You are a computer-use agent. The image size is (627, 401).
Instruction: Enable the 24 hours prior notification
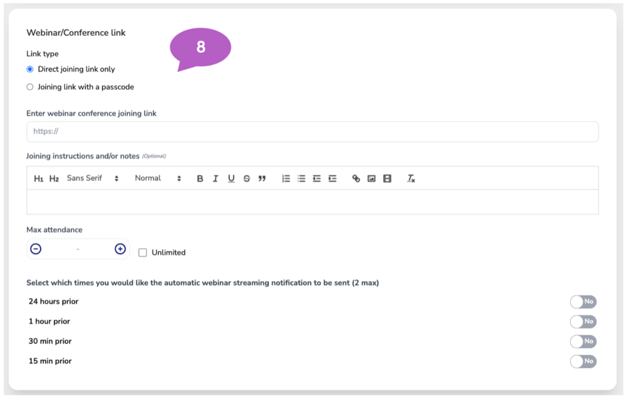tap(583, 302)
